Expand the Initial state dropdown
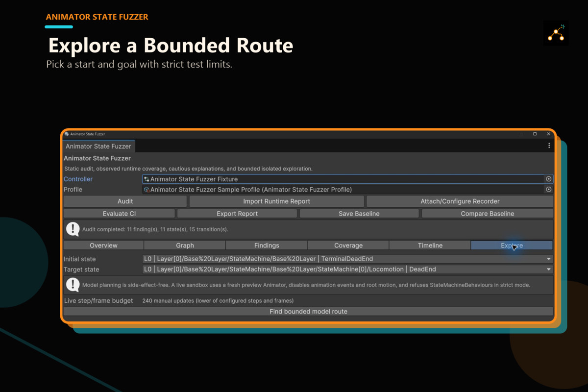 tap(347, 259)
